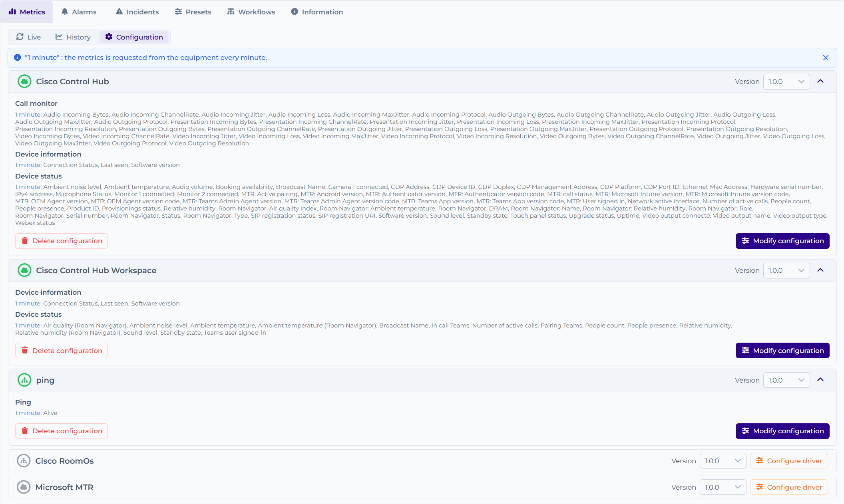Click the info icon in the banner
The image size is (844, 504).
click(x=18, y=58)
